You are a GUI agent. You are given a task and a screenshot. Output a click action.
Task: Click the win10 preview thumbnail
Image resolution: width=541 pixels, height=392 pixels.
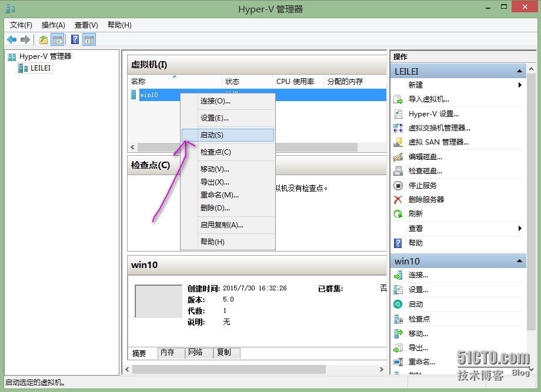click(158, 301)
